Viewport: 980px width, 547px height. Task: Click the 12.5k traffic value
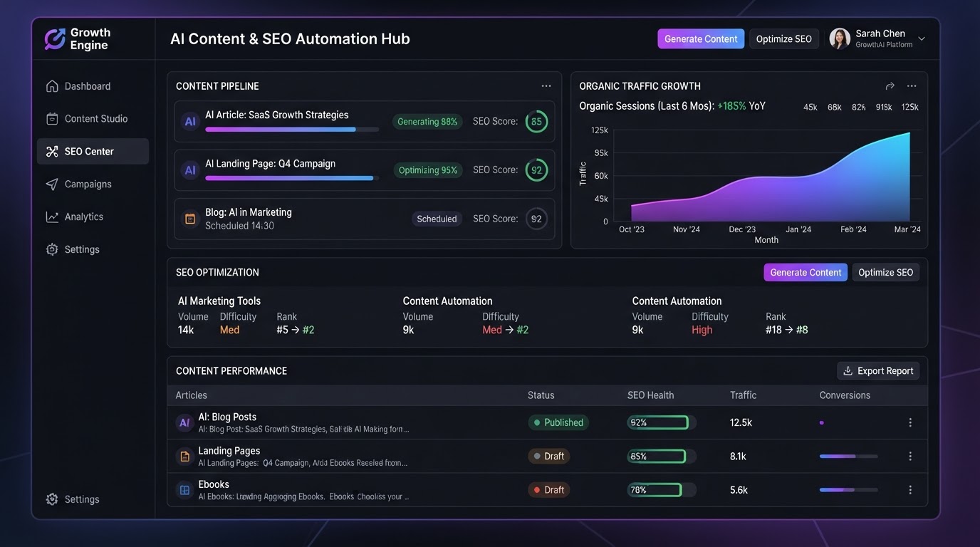point(741,422)
